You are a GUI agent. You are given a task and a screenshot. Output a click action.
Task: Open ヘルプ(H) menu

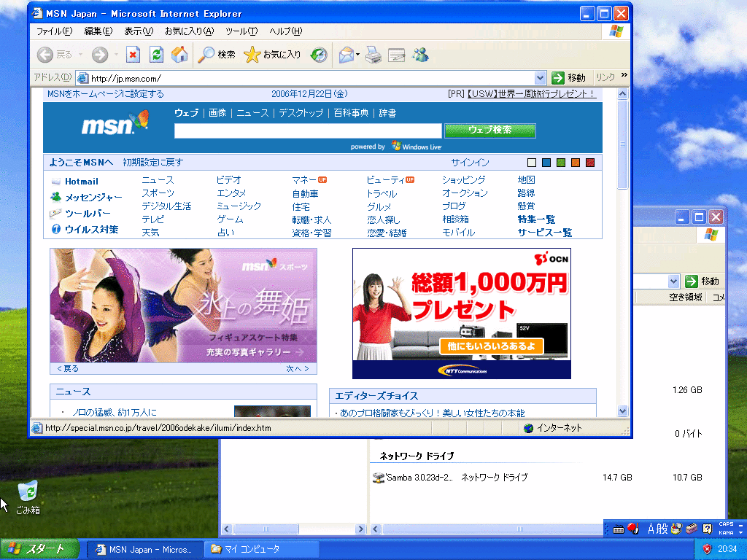(285, 31)
